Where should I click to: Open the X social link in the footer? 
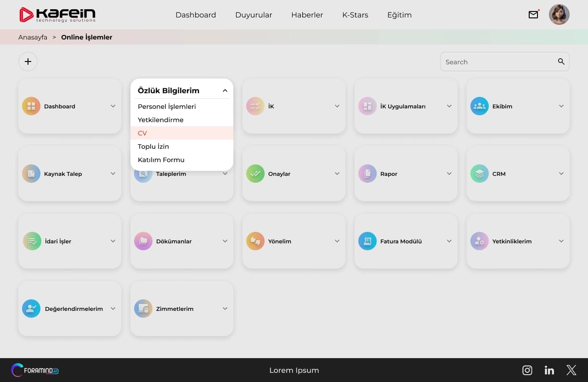(x=571, y=370)
